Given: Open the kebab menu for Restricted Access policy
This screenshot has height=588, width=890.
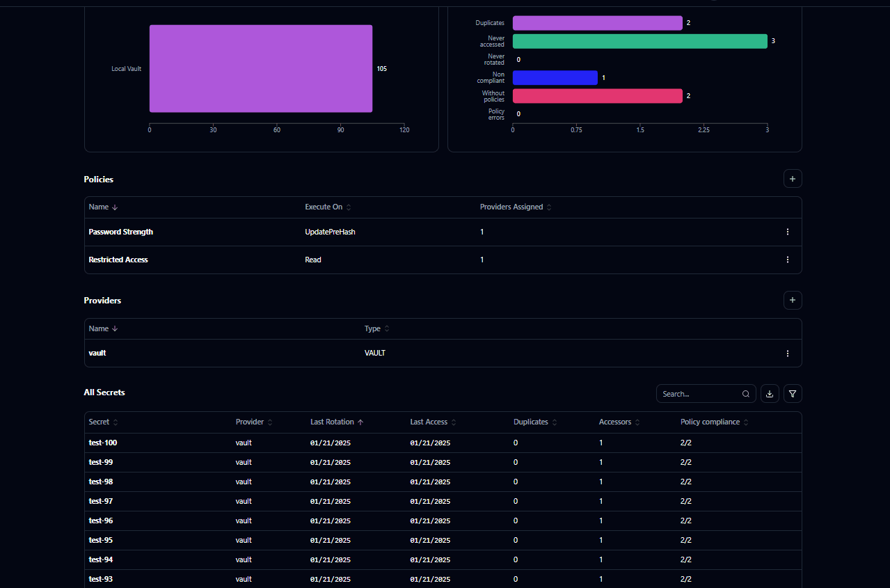Looking at the screenshot, I should pos(787,260).
